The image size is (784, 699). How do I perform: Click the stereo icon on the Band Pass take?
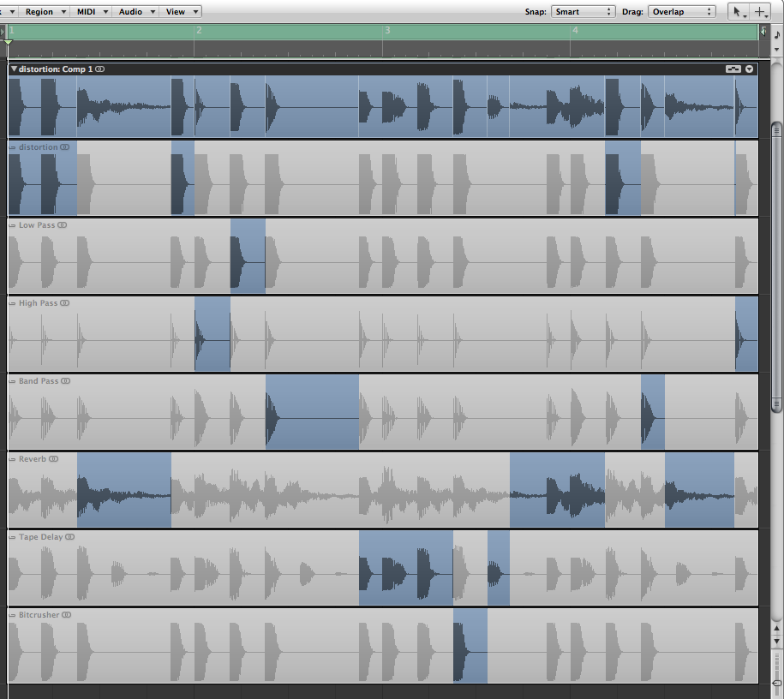[65, 381]
